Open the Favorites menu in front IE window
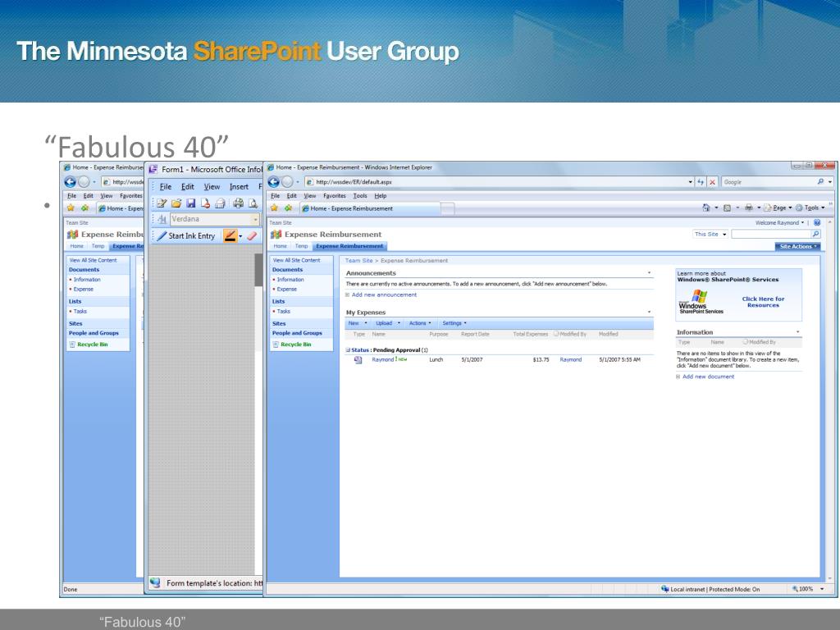Image resolution: width=840 pixels, height=630 pixels. coord(335,196)
